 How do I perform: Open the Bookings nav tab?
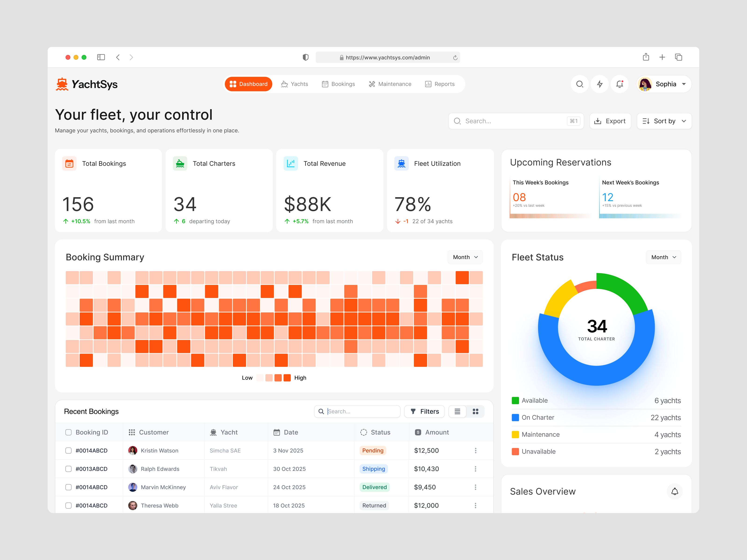[338, 84]
